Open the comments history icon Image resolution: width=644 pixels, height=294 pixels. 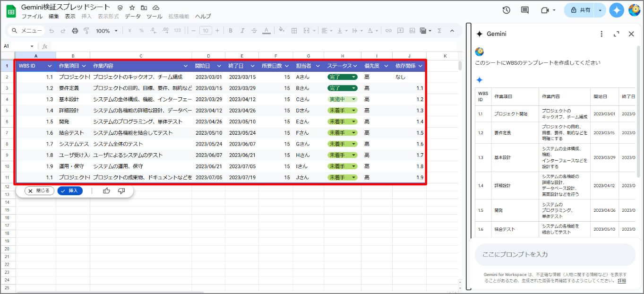tap(524, 10)
